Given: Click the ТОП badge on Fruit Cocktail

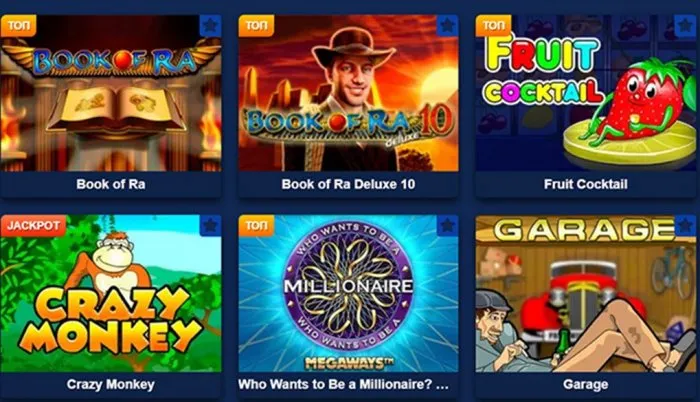Looking at the screenshot, I should 493,25.
